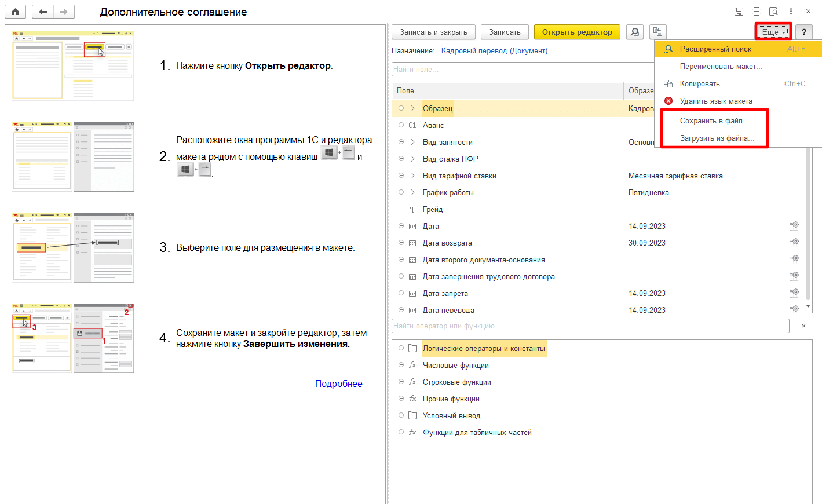This screenshot has height=504, width=822.
Task: Click the yellow Открыть редактор button
Action: click(x=577, y=32)
